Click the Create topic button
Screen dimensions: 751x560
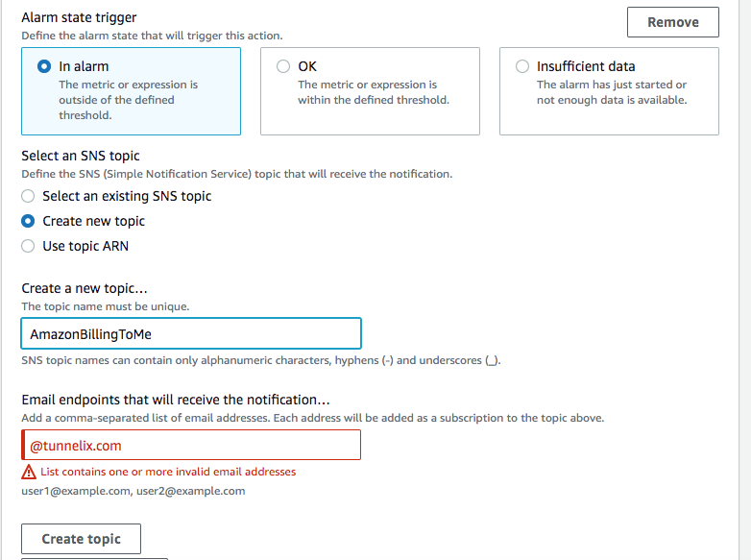tap(82, 539)
